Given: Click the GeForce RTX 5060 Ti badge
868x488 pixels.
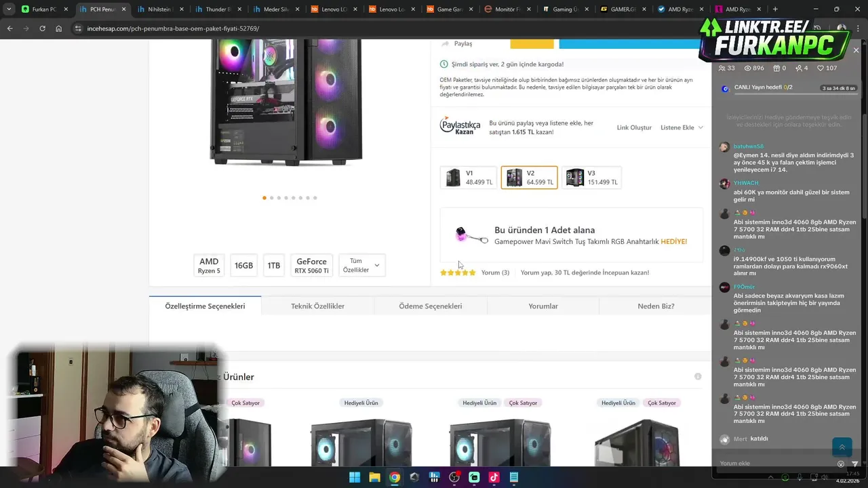Looking at the screenshot, I should coord(311,265).
